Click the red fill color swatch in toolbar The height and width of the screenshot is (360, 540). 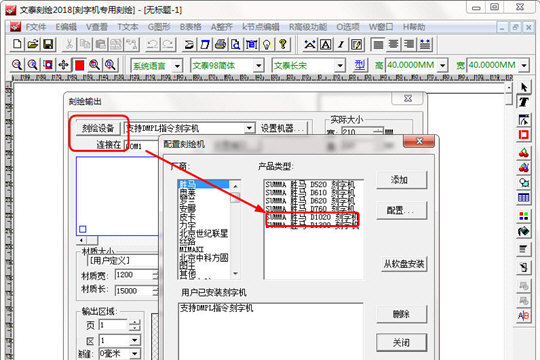pyautogui.click(x=79, y=65)
